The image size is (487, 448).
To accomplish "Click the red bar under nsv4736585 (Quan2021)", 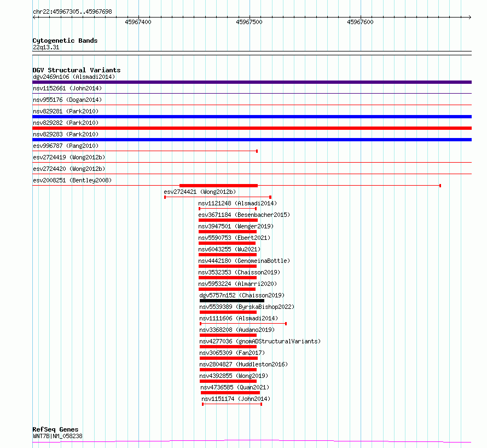I will pos(230,393).
